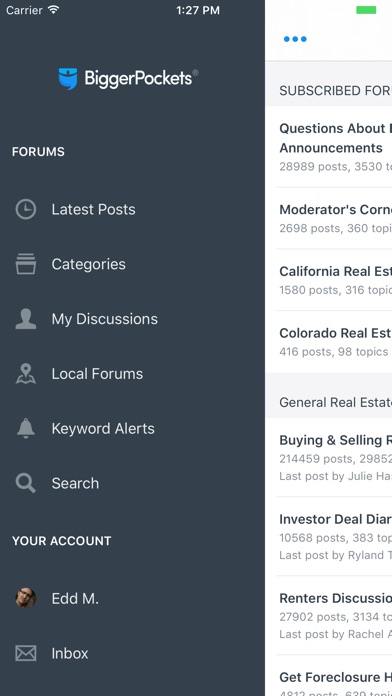Viewport: 392px width, 696px height.
Task: Open the Categories stacked-box icon
Action: (x=26, y=264)
